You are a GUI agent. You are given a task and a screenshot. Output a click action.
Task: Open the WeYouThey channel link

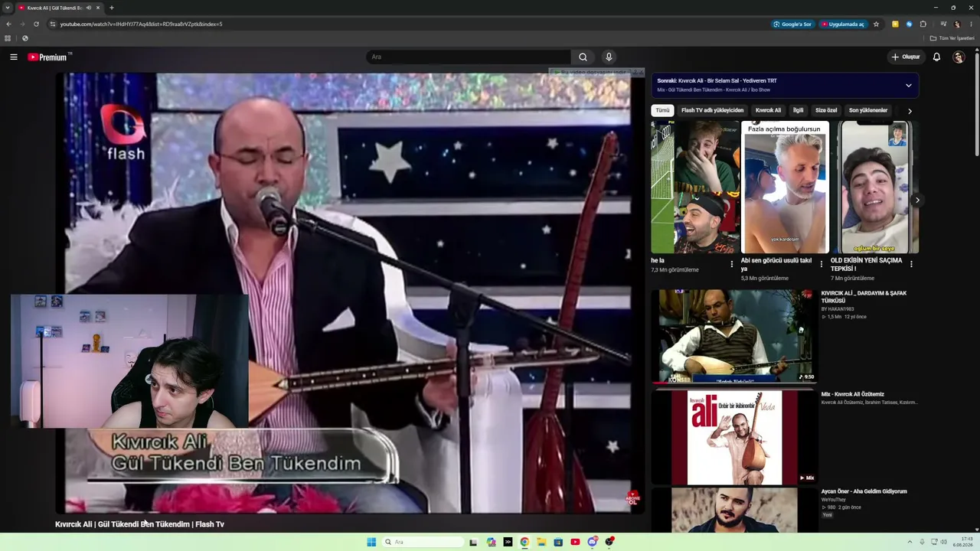click(x=834, y=500)
